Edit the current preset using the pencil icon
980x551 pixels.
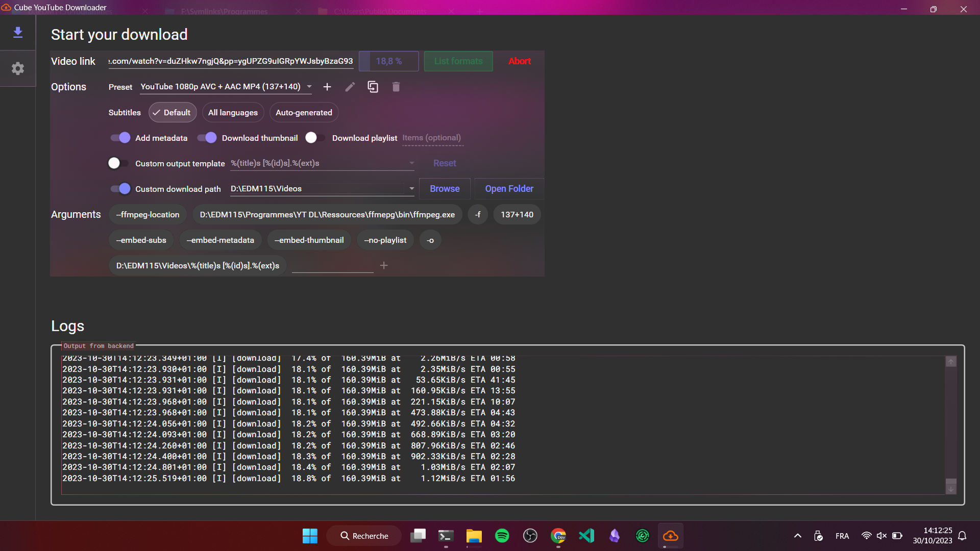point(350,87)
